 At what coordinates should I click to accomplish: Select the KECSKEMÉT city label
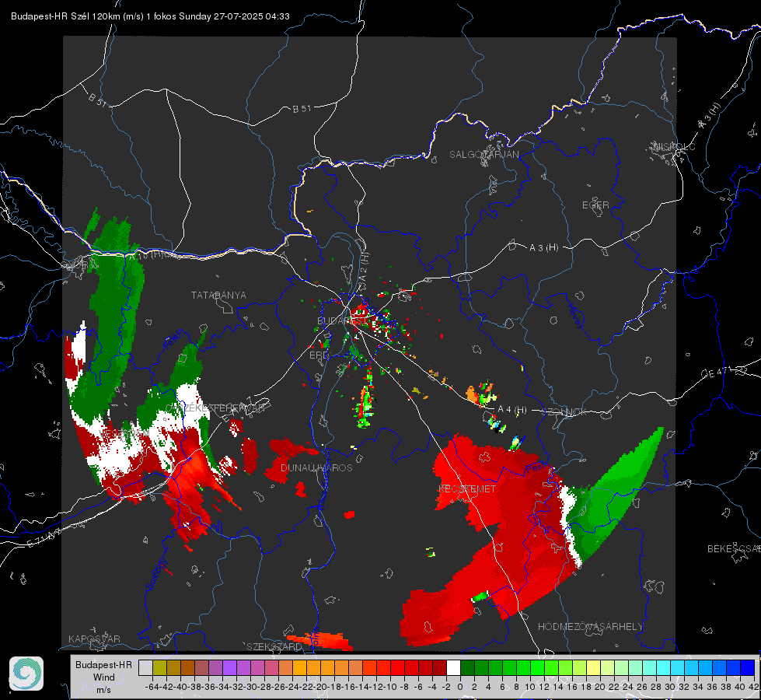click(x=467, y=489)
